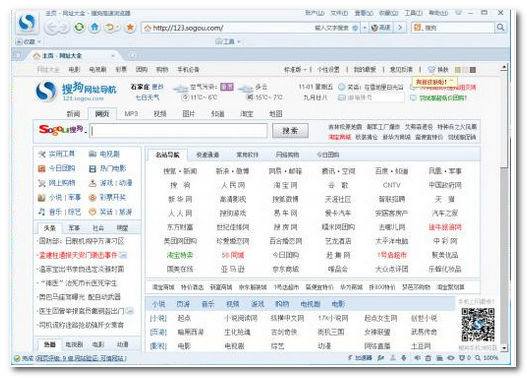Open the 淘宝网 link

point(285,185)
